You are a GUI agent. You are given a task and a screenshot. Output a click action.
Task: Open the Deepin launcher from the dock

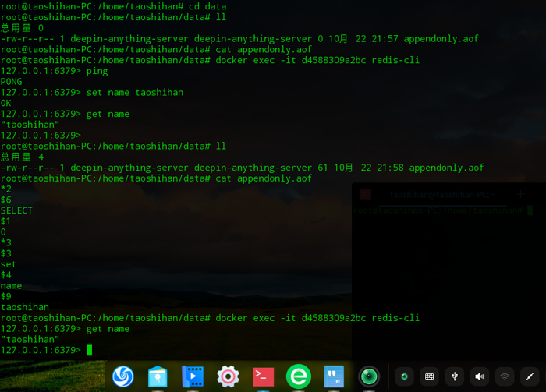pos(123,376)
